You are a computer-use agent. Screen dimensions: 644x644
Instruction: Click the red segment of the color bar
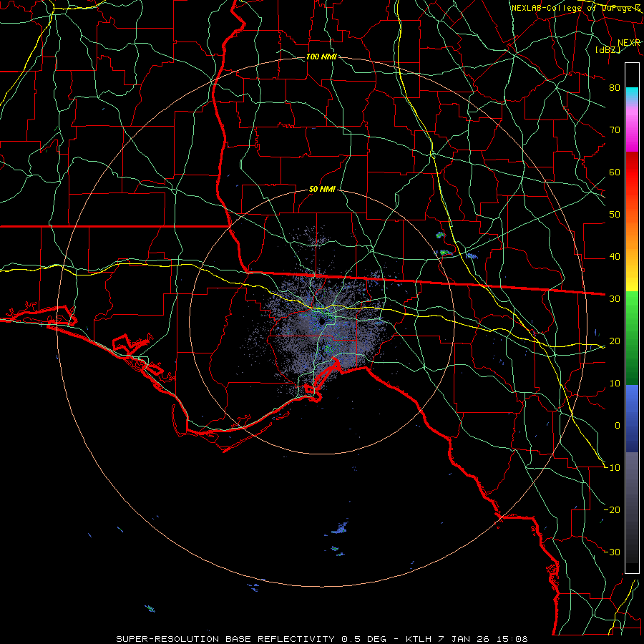[632, 172]
